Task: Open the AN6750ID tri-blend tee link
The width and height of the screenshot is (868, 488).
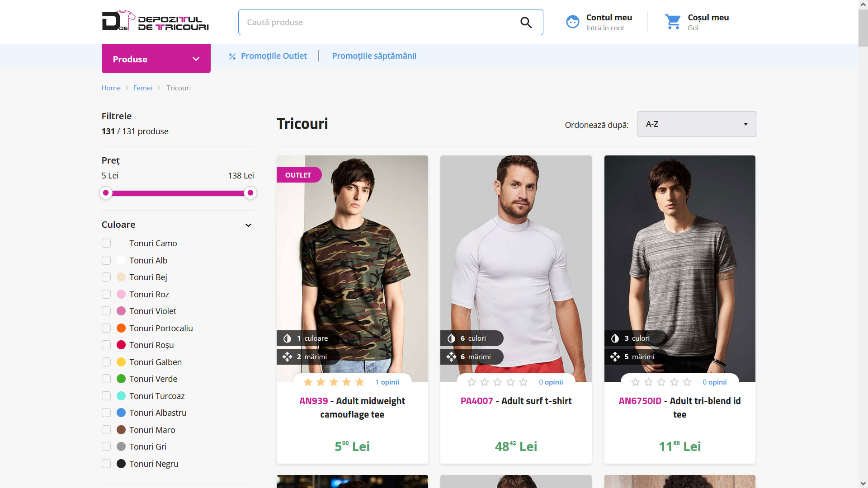Action: pos(679,408)
